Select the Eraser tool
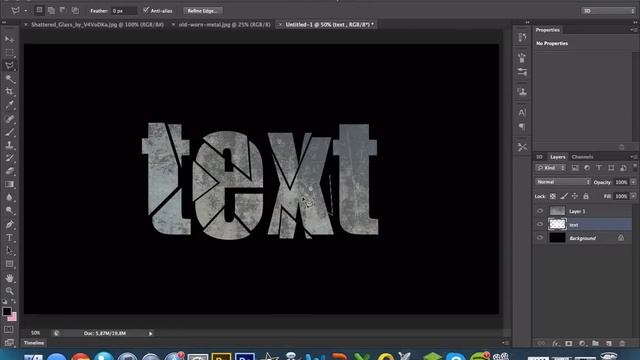640x360 pixels. [9, 171]
